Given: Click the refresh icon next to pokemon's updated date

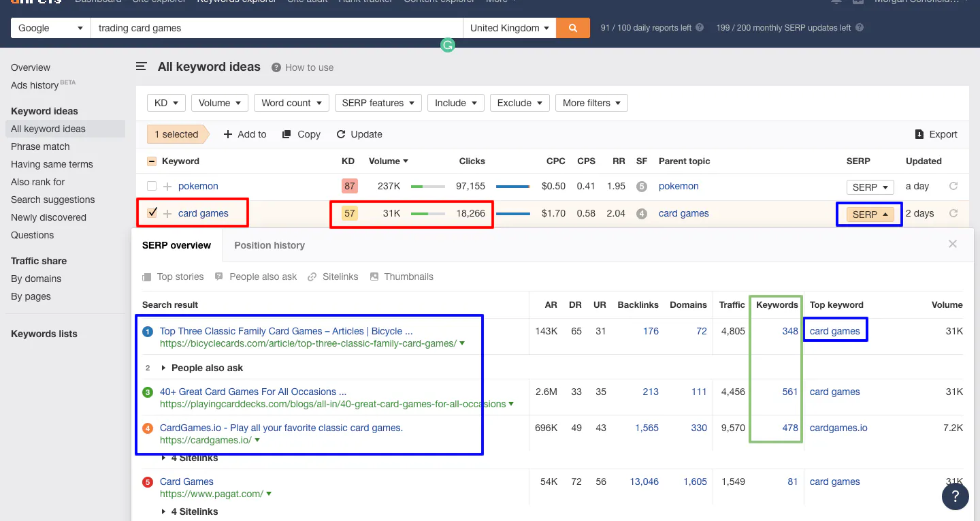Looking at the screenshot, I should (953, 186).
